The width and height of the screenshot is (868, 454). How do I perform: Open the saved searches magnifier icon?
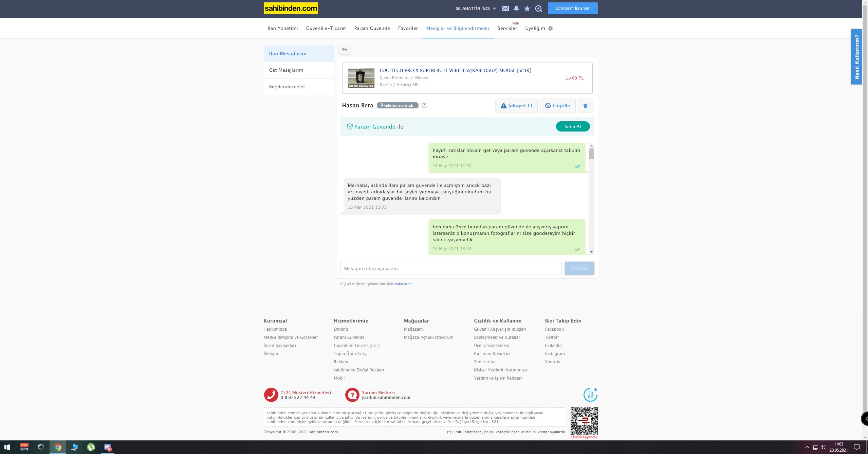[x=539, y=8]
